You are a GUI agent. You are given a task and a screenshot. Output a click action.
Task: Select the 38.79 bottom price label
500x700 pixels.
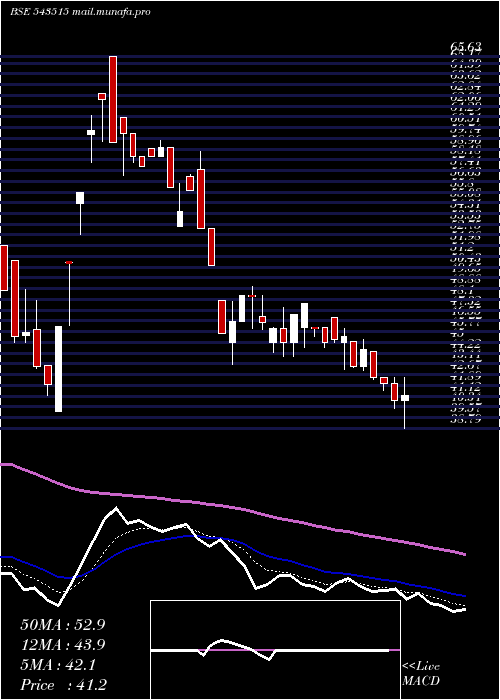tap(466, 419)
